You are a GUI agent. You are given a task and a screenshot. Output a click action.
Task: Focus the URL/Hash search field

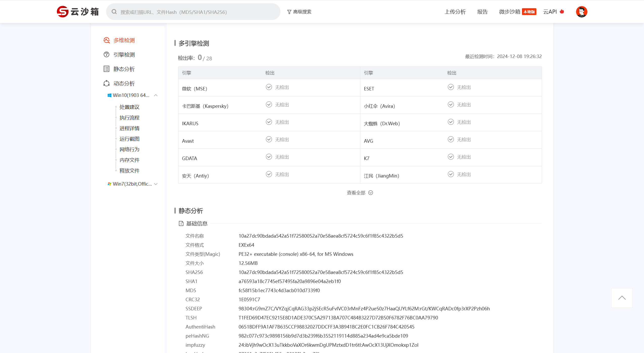[193, 12]
